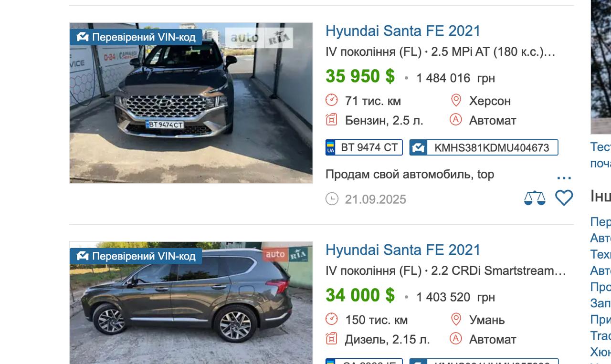
Task: Open first Hyundai Santa FE 2021 title link
Action: point(403,31)
